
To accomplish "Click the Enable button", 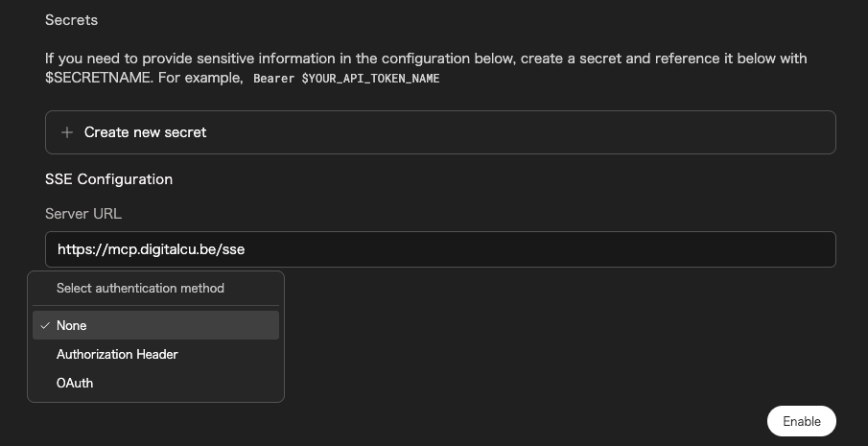I will (x=801, y=421).
